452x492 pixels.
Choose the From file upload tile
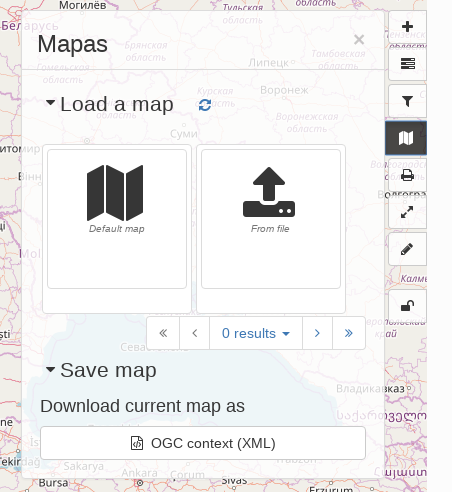tap(271, 219)
